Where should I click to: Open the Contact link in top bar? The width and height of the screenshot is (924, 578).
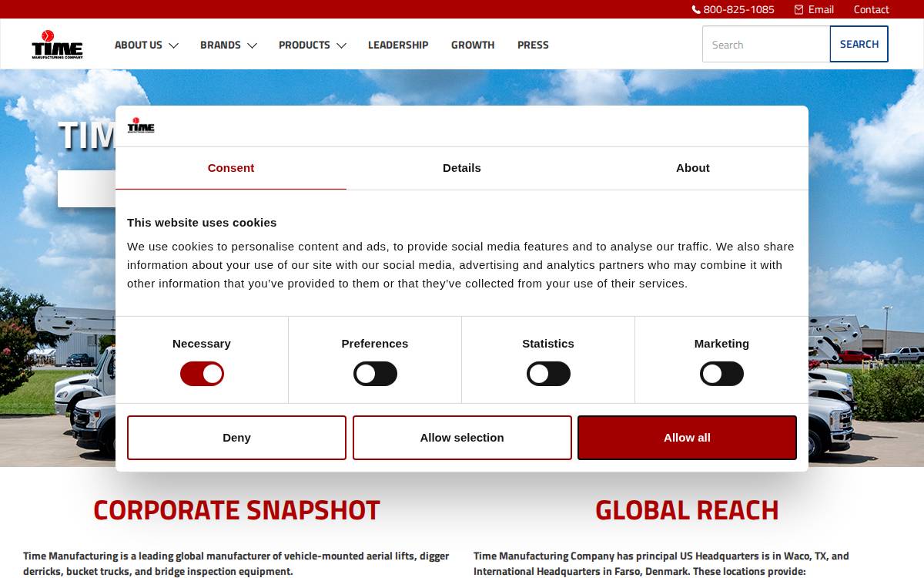(871, 9)
